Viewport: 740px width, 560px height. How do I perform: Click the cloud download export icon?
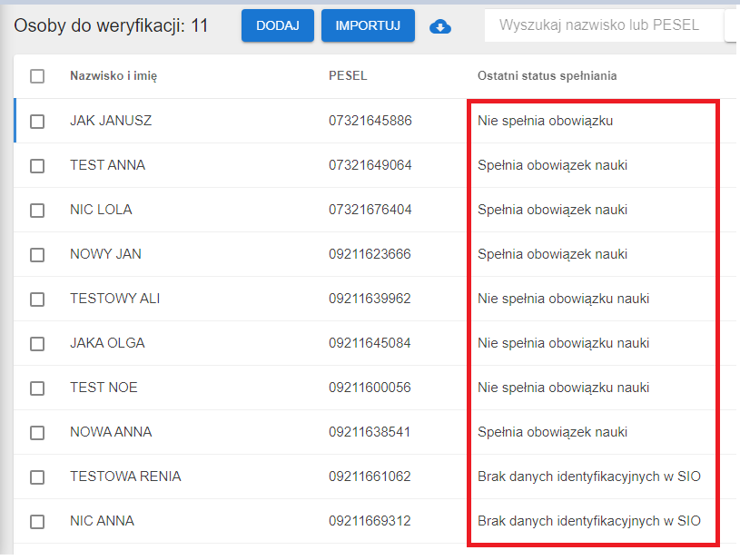click(x=440, y=26)
